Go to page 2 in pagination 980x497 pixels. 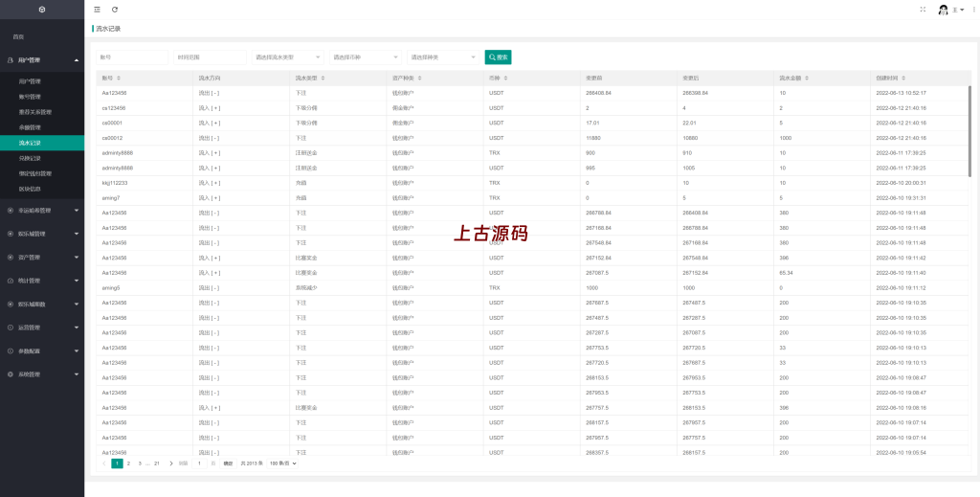tap(128, 463)
